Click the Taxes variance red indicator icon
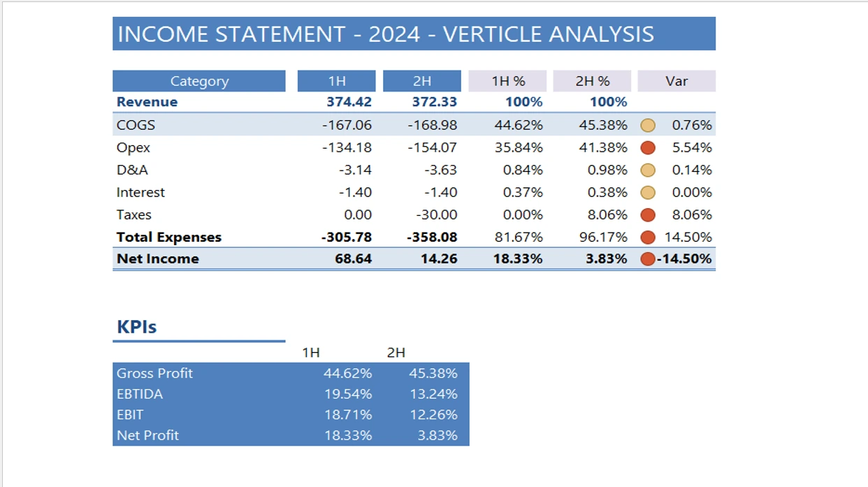Image resolution: width=868 pixels, height=487 pixels. [x=648, y=215]
